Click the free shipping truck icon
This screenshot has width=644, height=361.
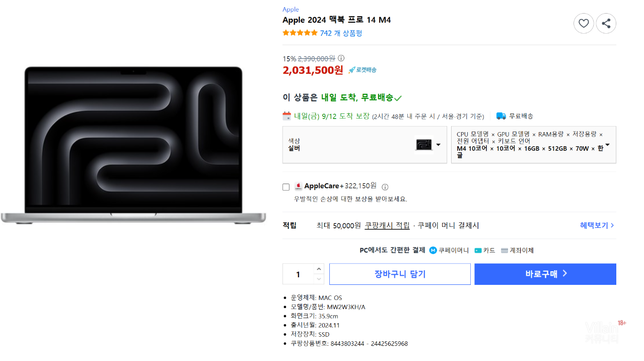501,116
